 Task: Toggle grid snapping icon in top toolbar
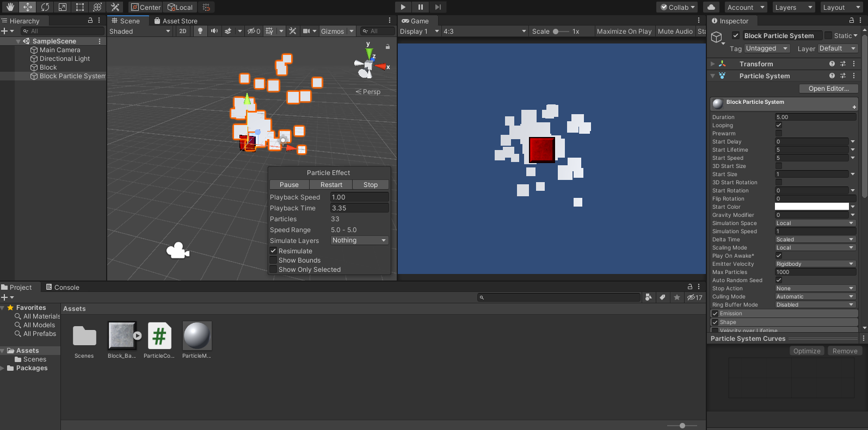(x=206, y=7)
